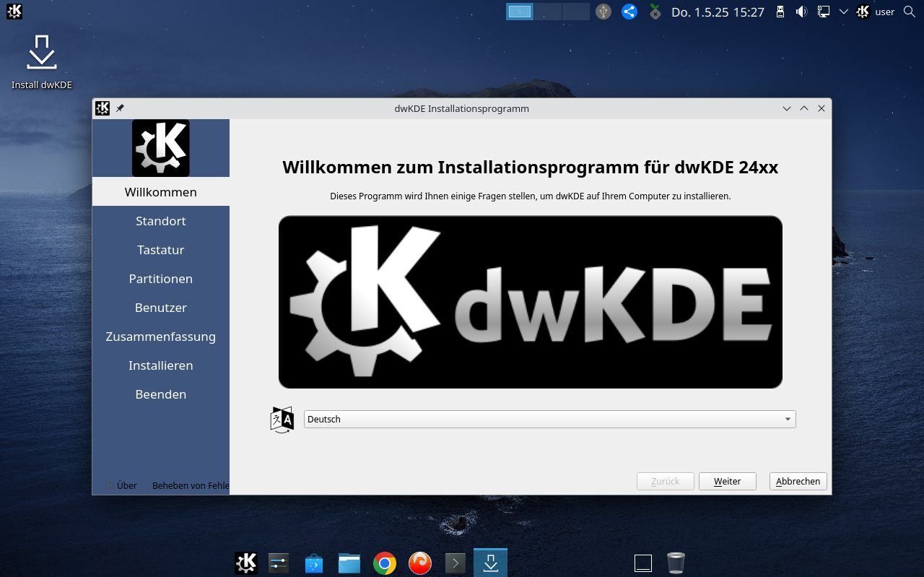Open the terminal icon in dock
924x577 pixels.
(455, 563)
